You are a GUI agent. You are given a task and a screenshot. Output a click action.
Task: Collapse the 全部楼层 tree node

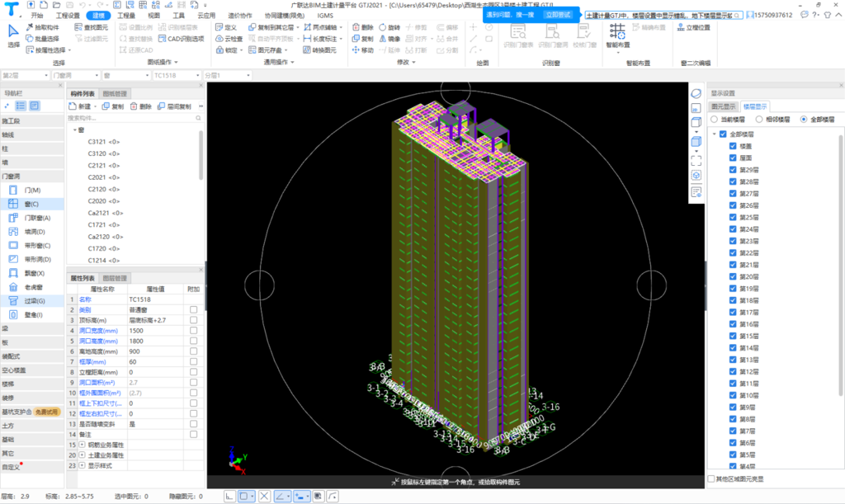point(714,134)
